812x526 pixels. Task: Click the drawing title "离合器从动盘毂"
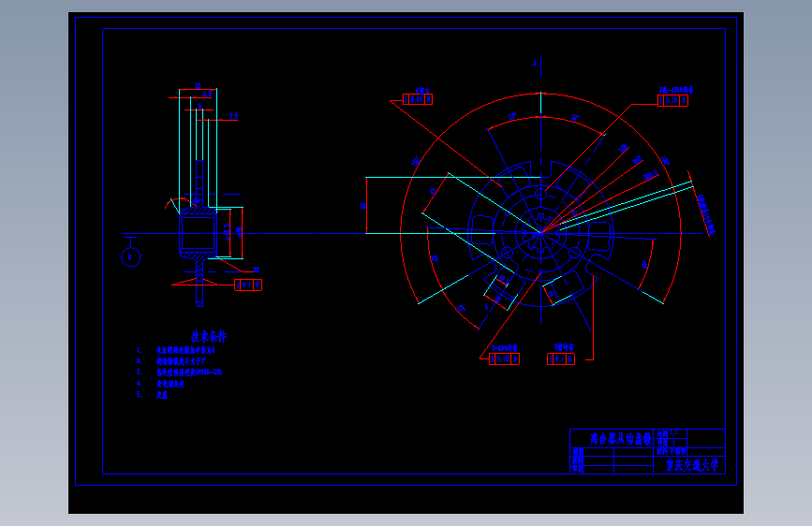click(620, 439)
